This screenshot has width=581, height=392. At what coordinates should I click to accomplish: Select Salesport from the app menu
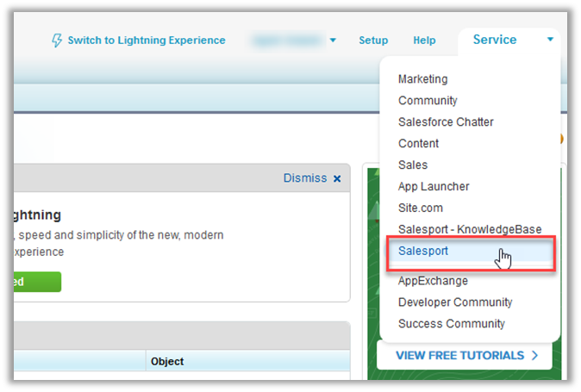click(423, 251)
